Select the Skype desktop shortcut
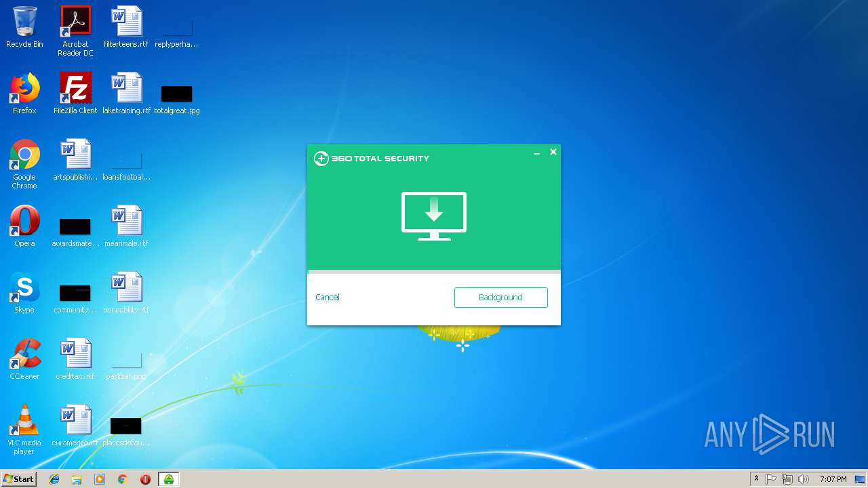This screenshot has height=488, width=868. coord(24,293)
